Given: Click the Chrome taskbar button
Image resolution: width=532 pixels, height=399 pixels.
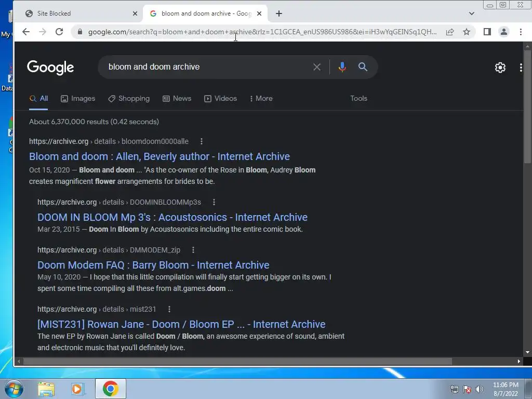Looking at the screenshot, I should (111, 389).
